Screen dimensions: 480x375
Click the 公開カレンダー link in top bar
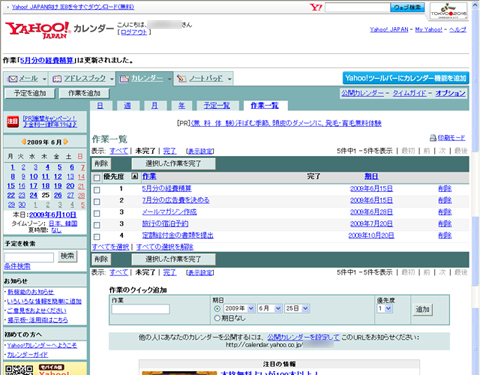tap(362, 93)
